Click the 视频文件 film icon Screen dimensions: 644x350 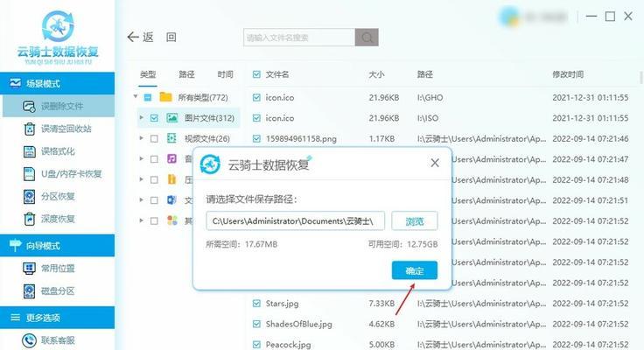172,138
